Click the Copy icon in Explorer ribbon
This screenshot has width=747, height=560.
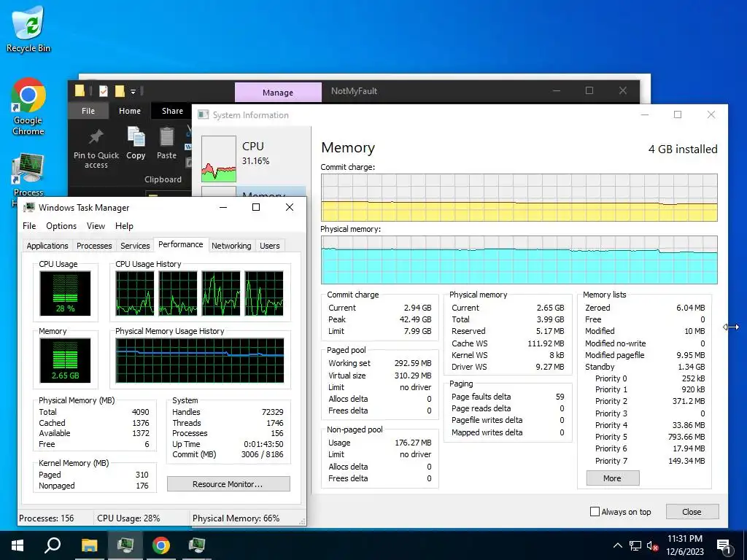(x=136, y=143)
